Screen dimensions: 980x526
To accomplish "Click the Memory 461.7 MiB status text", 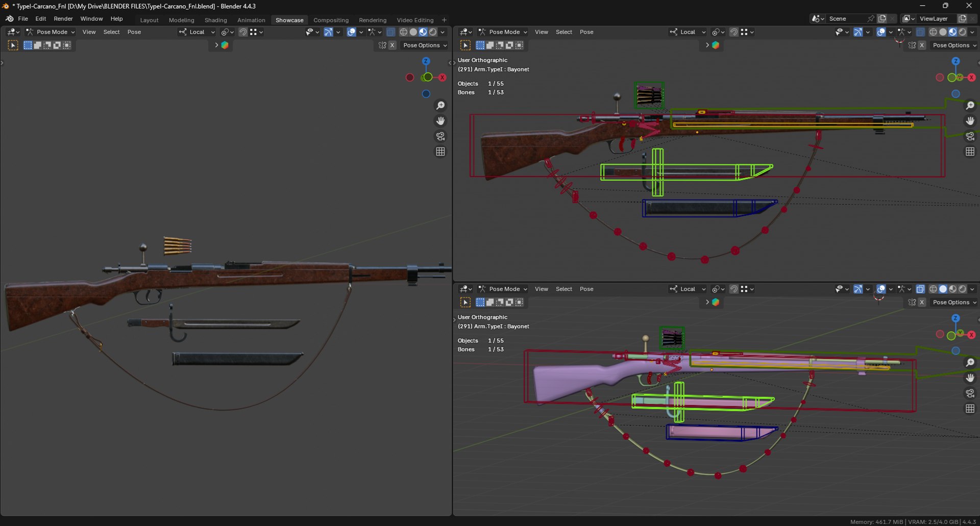I will 876,522.
